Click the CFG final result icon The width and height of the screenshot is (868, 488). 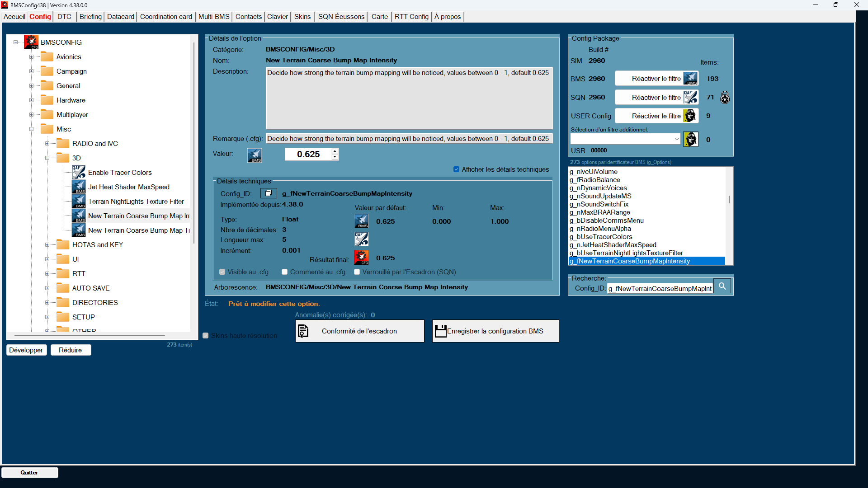pyautogui.click(x=361, y=258)
